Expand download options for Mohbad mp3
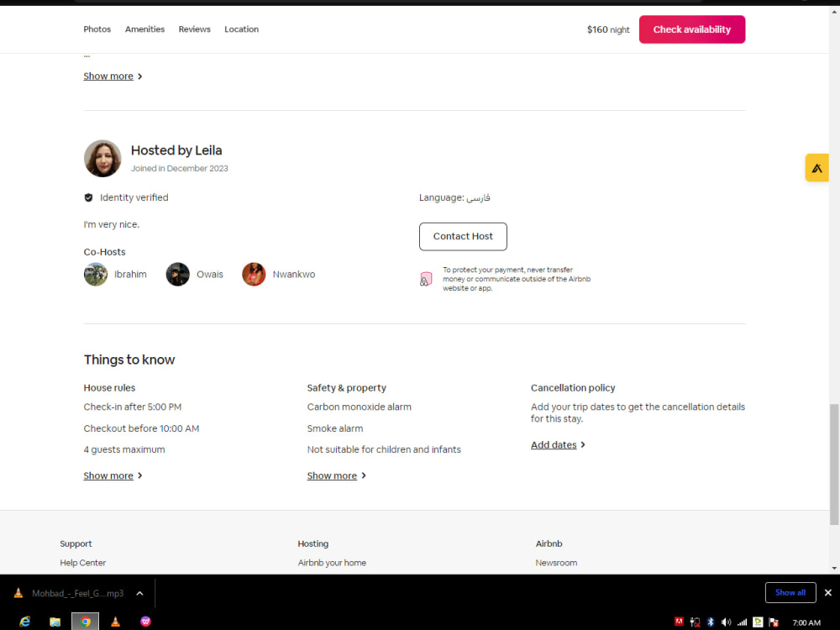 [x=139, y=593]
